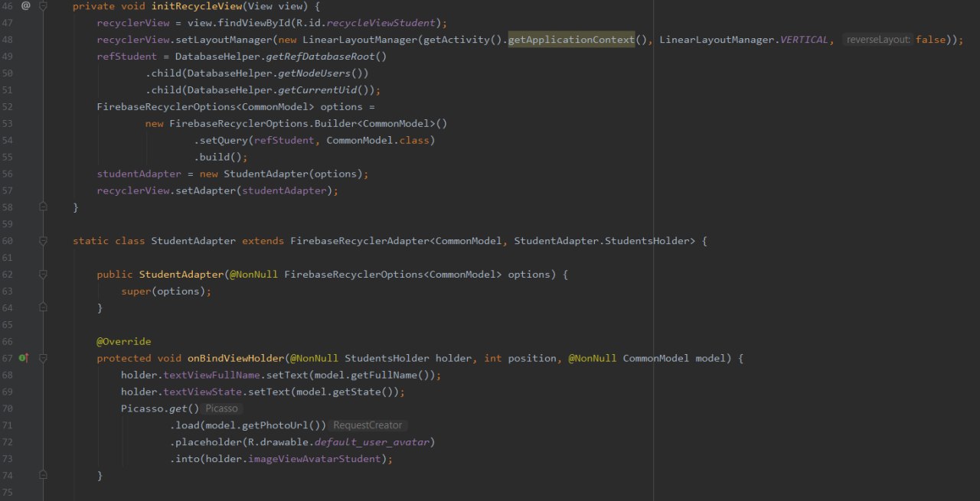
Task: Click the position parameter on line 67
Action: point(533,358)
